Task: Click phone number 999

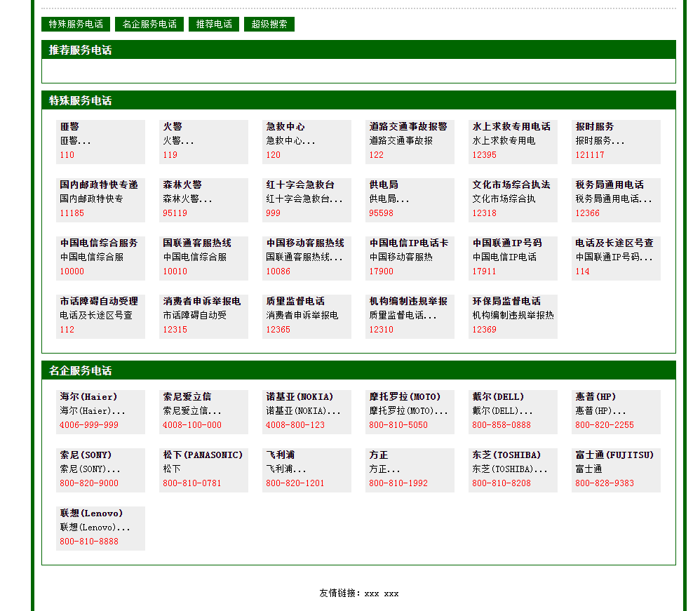Action: point(274,213)
